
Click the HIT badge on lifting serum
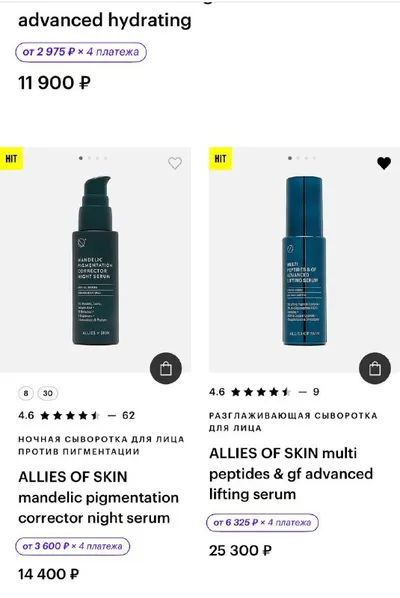pyautogui.click(x=220, y=158)
